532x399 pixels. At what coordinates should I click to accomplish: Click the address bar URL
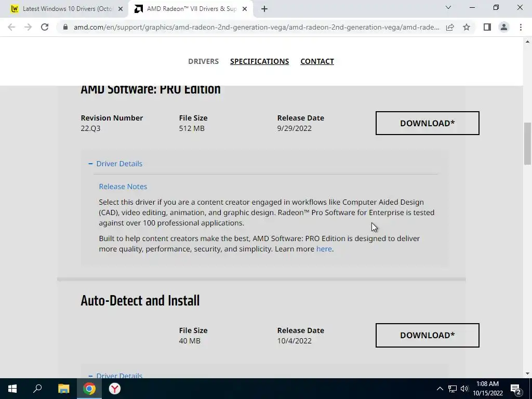coord(256,27)
